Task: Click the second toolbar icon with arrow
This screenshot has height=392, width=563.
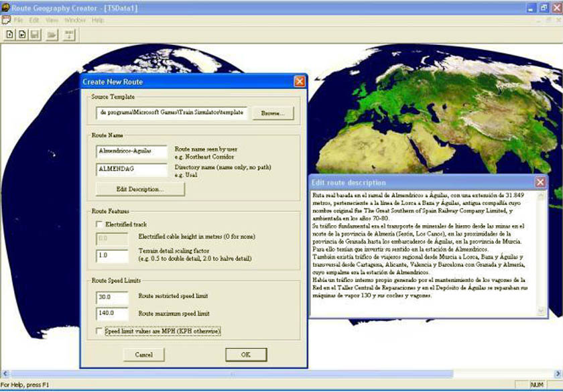Action: point(23,34)
